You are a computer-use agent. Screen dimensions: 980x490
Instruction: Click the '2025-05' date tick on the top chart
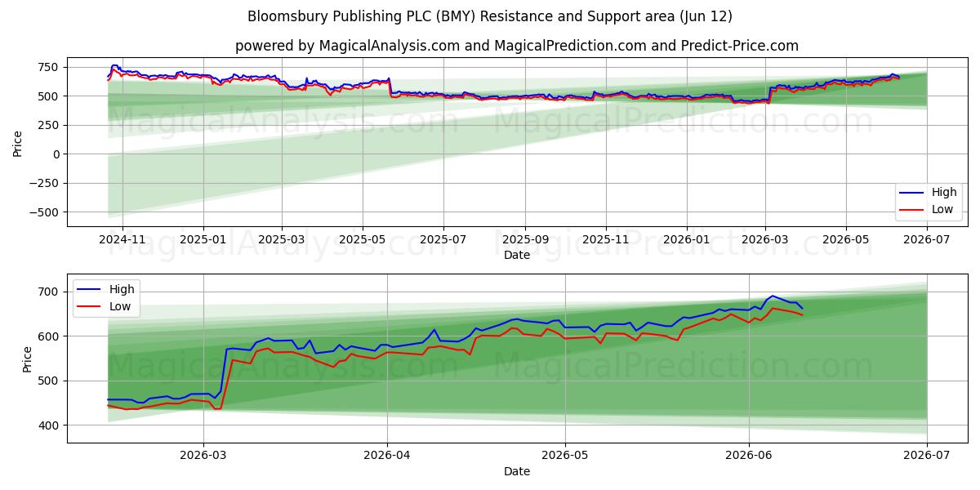[362, 241]
